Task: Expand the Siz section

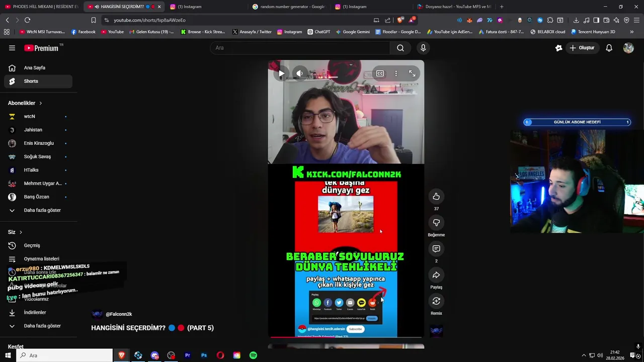Action: [15, 232]
